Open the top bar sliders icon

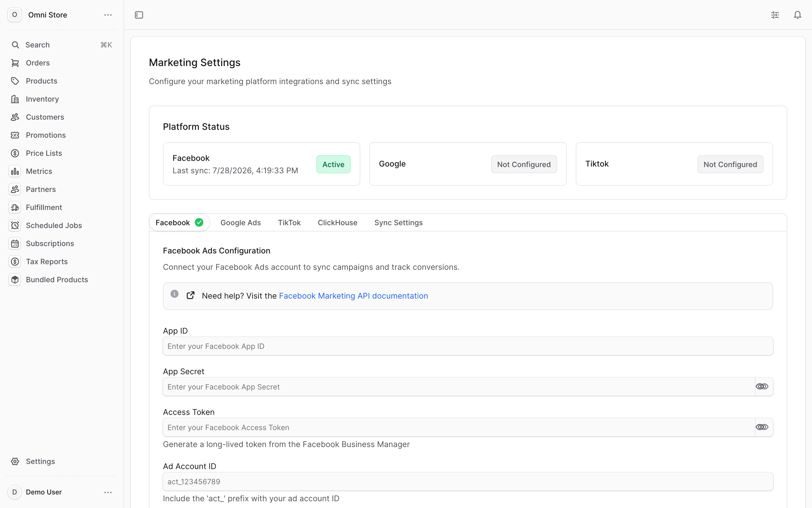[x=775, y=15]
